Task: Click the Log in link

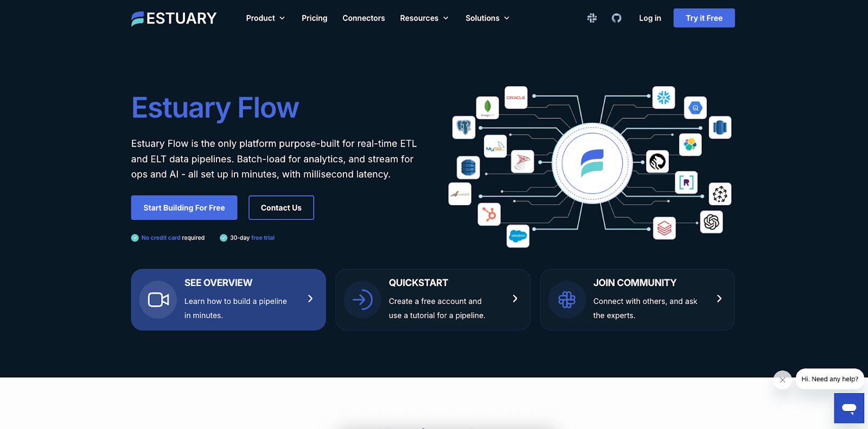Action: [650, 18]
